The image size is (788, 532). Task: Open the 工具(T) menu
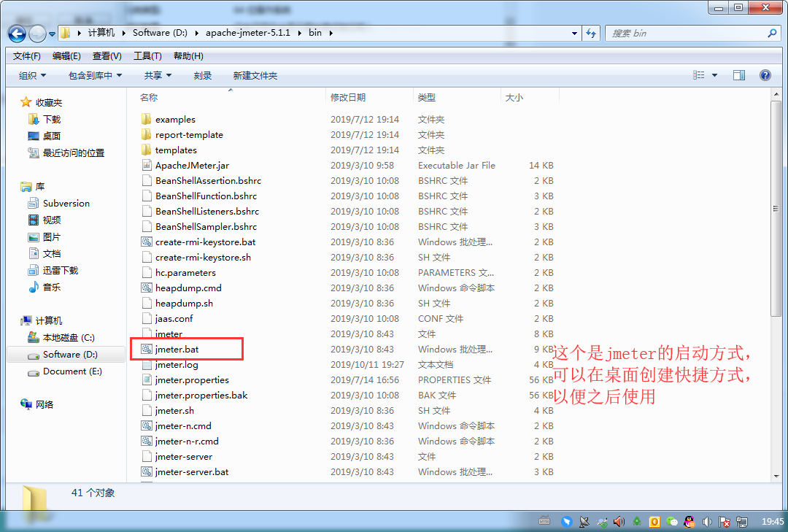click(147, 55)
